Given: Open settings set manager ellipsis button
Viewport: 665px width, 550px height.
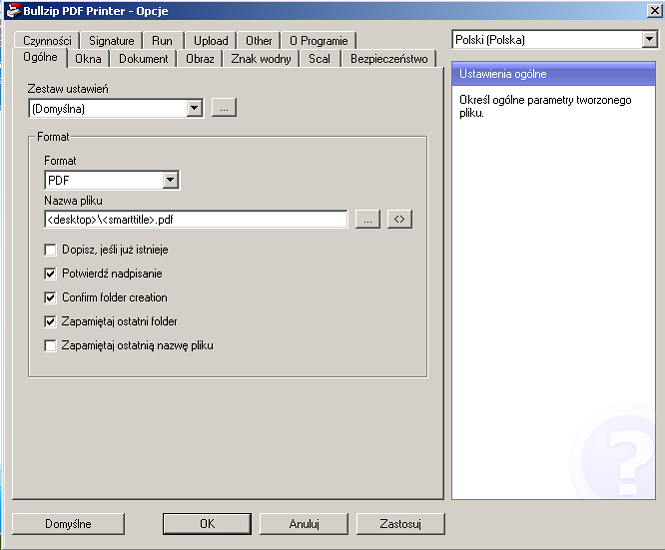Looking at the screenshot, I should [224, 109].
